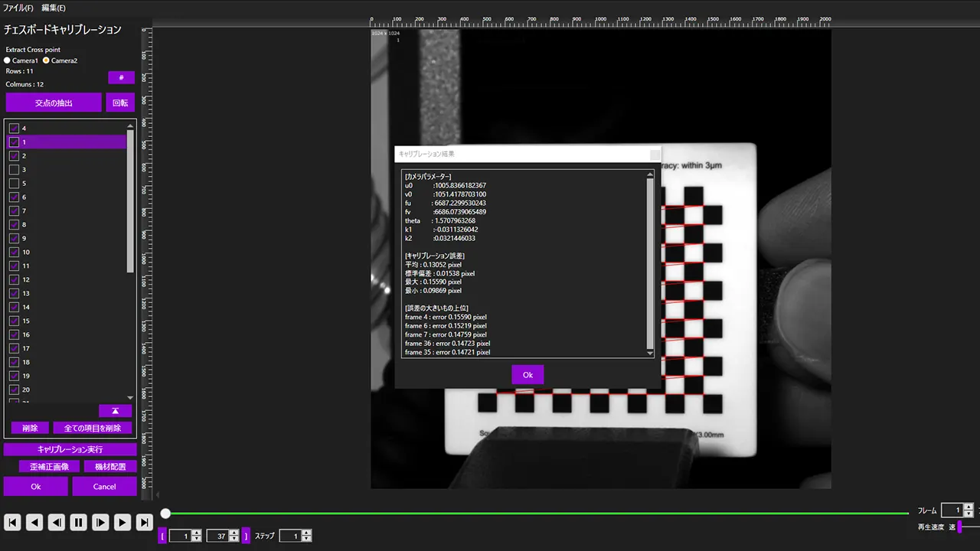Viewport: 980px width, 551px height.
Task: Jump to the first frame
Action: point(12,523)
